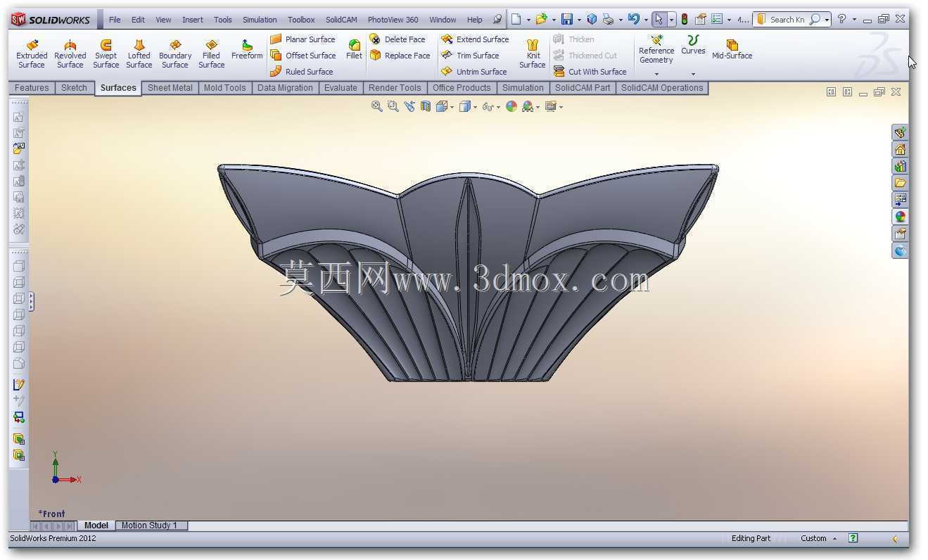Expand the Reference Geometry dropdown
This screenshot has width=928, height=560.
[656, 74]
